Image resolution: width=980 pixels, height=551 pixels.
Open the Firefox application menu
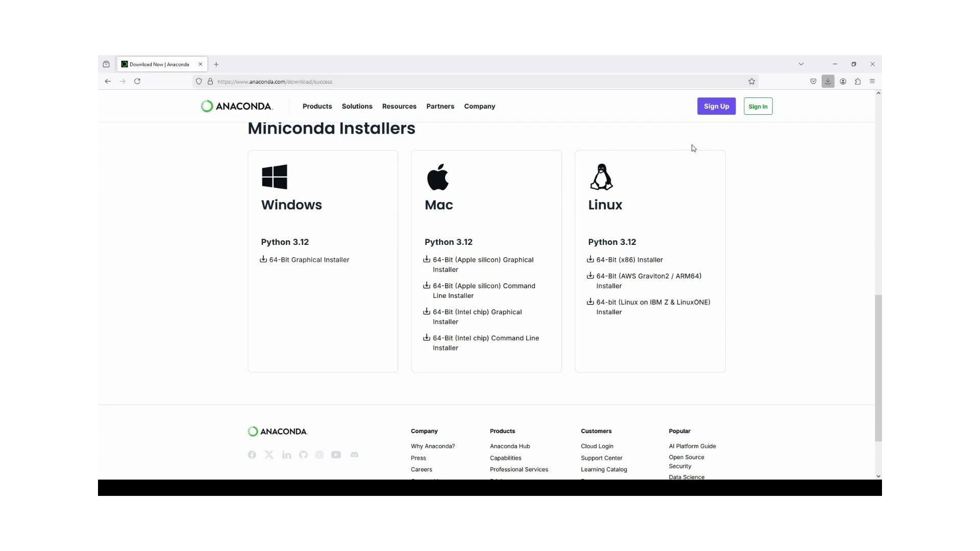click(x=872, y=81)
